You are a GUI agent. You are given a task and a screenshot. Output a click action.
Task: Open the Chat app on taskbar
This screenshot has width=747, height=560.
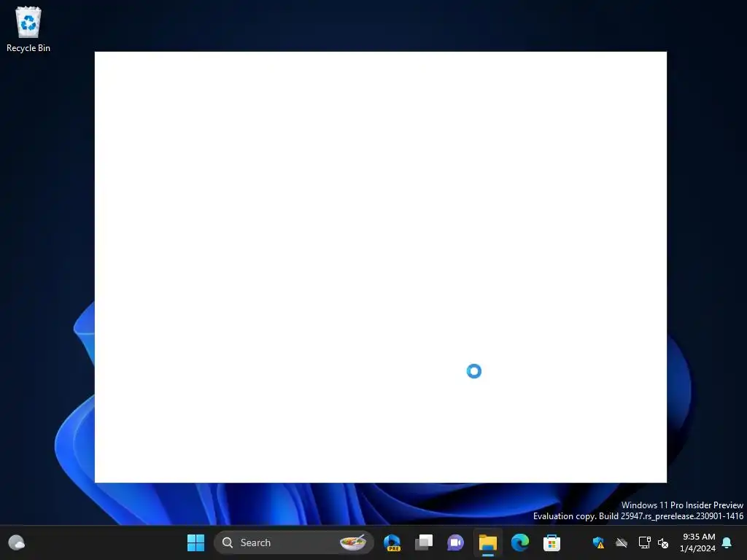[x=455, y=542]
